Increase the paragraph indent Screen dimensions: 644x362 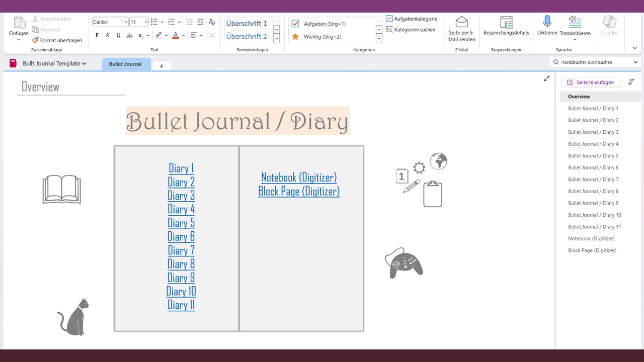(x=200, y=22)
